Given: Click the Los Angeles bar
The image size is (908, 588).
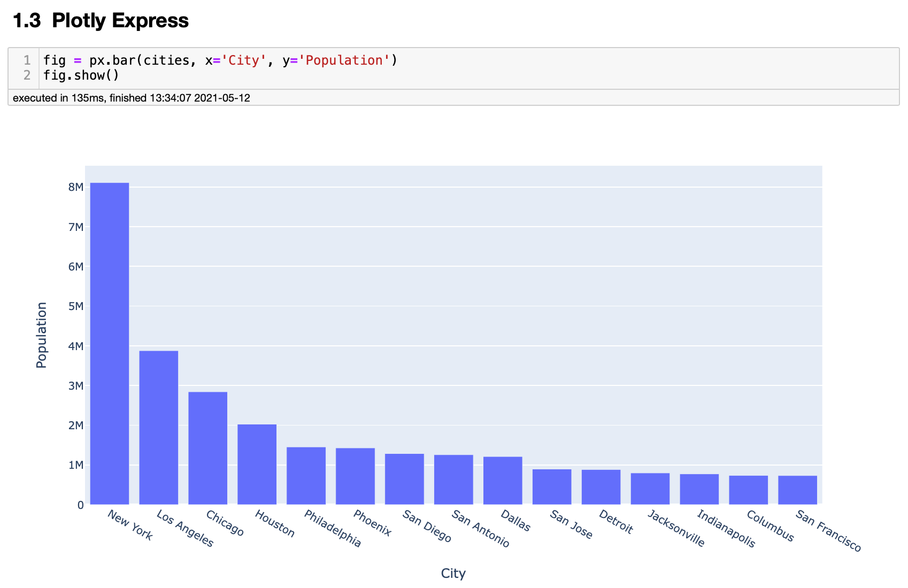Looking at the screenshot, I should (159, 428).
